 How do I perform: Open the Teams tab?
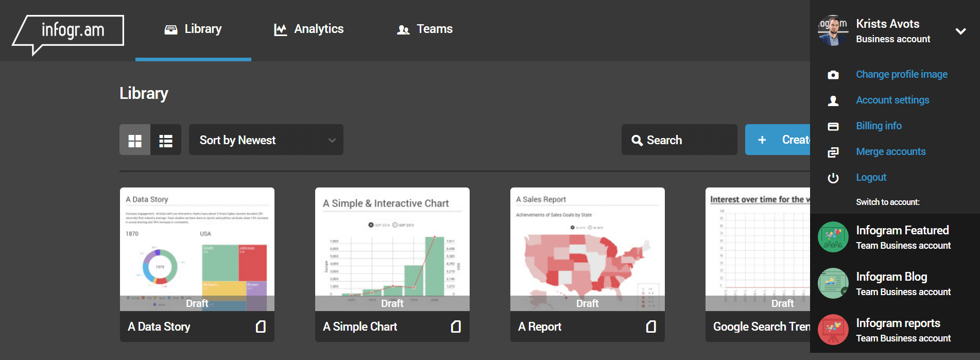(425, 29)
